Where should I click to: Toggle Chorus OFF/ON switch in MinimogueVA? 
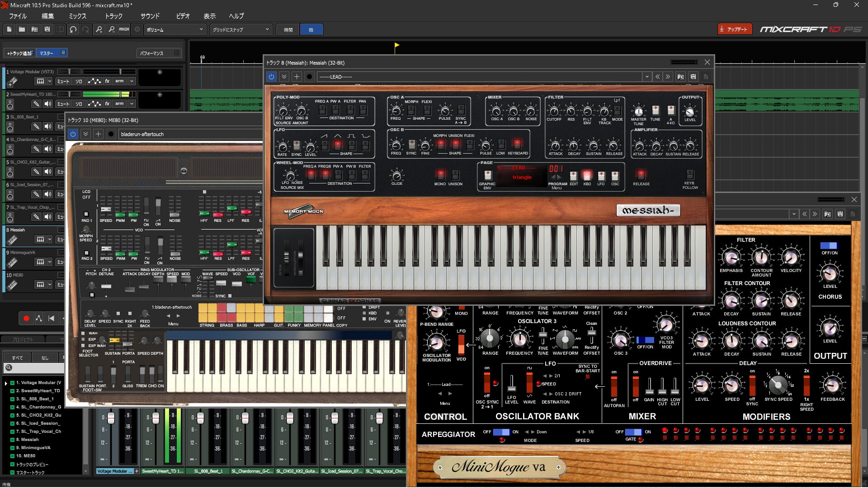point(829,246)
